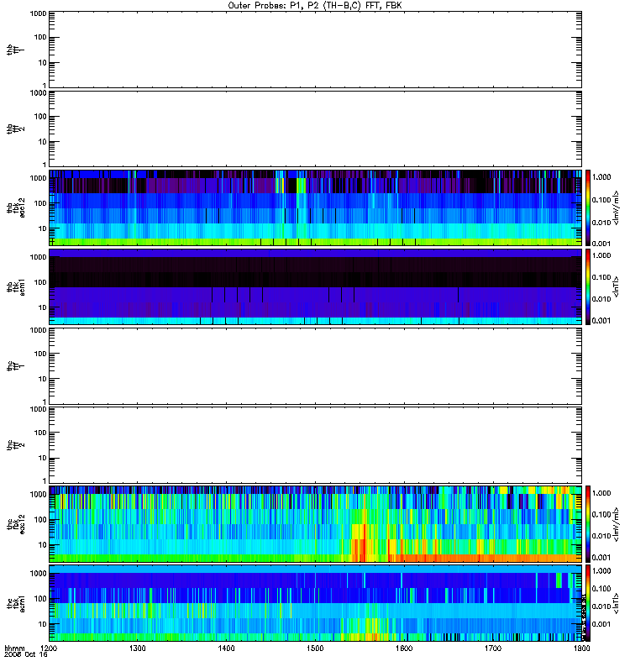
Task: Click the color bar beside thc fbk scm1
Action: (x=588, y=603)
